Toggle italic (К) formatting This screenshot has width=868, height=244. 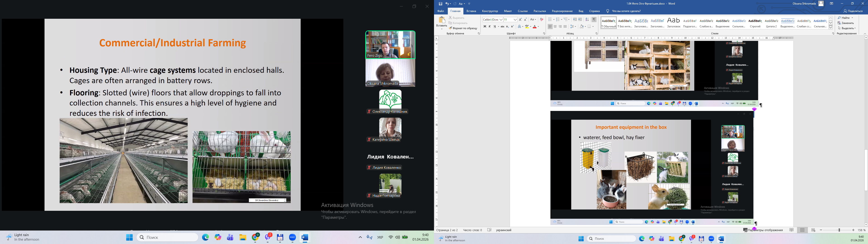pyautogui.click(x=490, y=27)
